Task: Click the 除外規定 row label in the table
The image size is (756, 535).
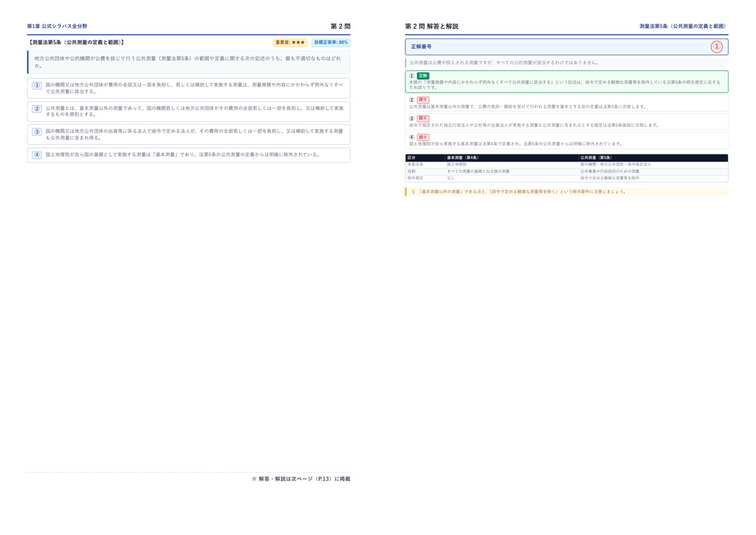Action: (415, 178)
